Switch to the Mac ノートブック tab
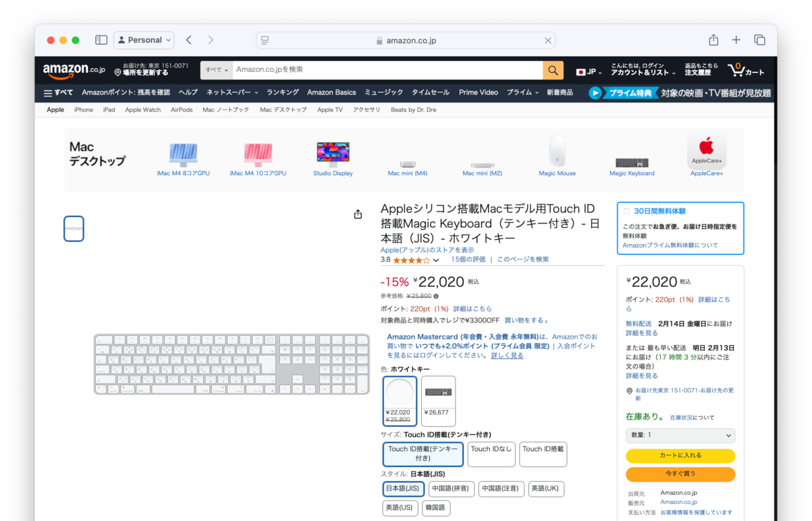 [226, 110]
